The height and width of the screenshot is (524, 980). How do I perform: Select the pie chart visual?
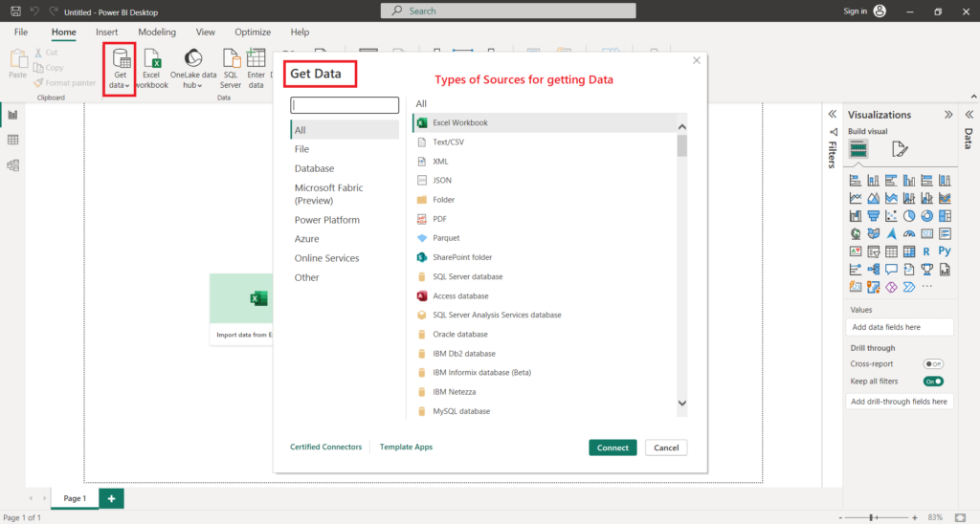click(909, 216)
